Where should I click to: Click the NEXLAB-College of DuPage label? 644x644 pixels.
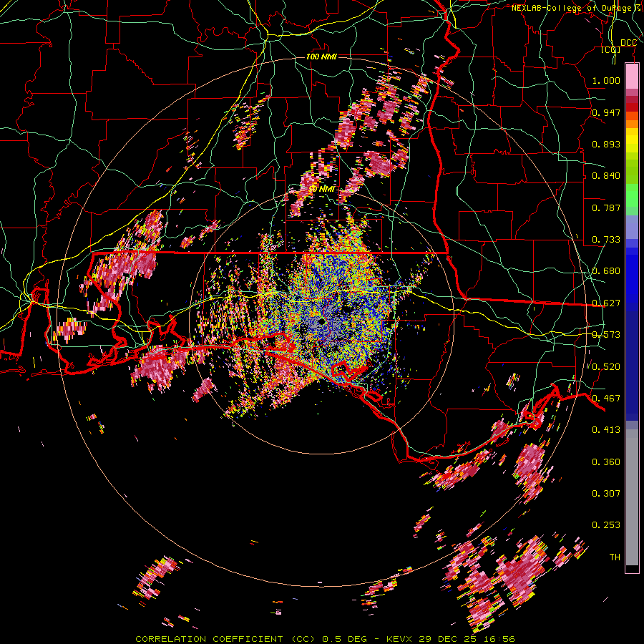click(x=573, y=8)
